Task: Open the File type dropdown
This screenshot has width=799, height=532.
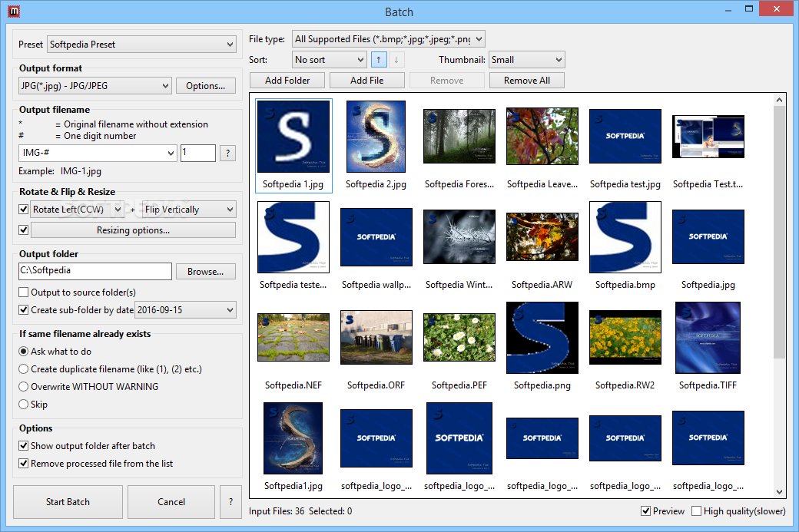Action: pos(388,39)
